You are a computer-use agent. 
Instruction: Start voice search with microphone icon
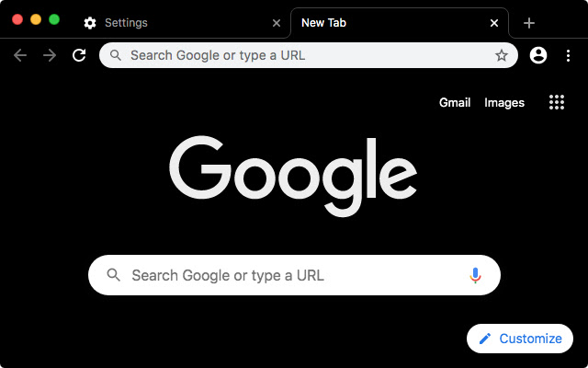tap(475, 275)
